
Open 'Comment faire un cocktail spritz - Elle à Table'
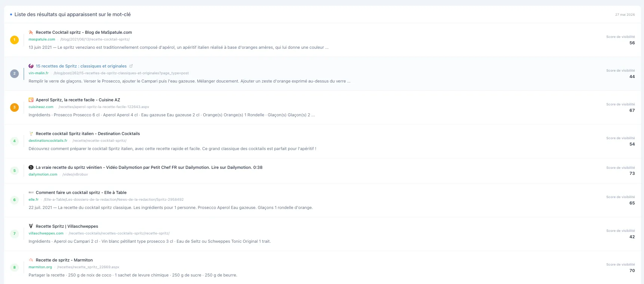81,192
